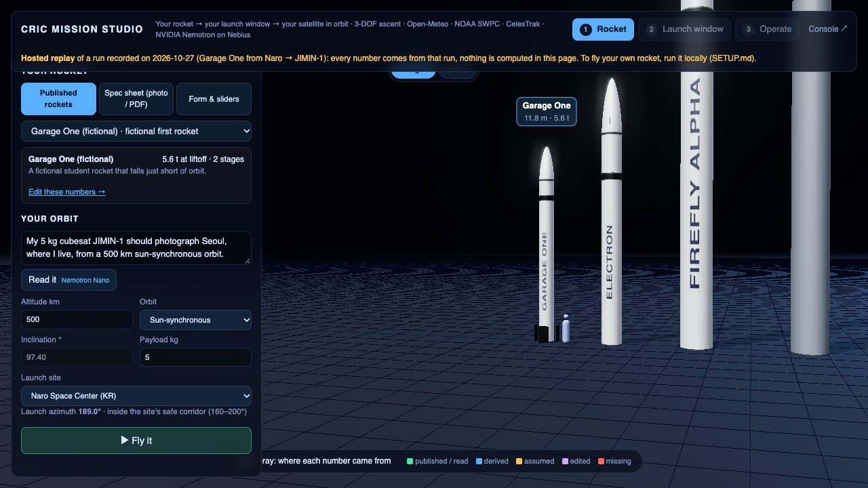Follow the "Edit these numbers" link
This screenshot has height=488, width=868.
[66, 192]
